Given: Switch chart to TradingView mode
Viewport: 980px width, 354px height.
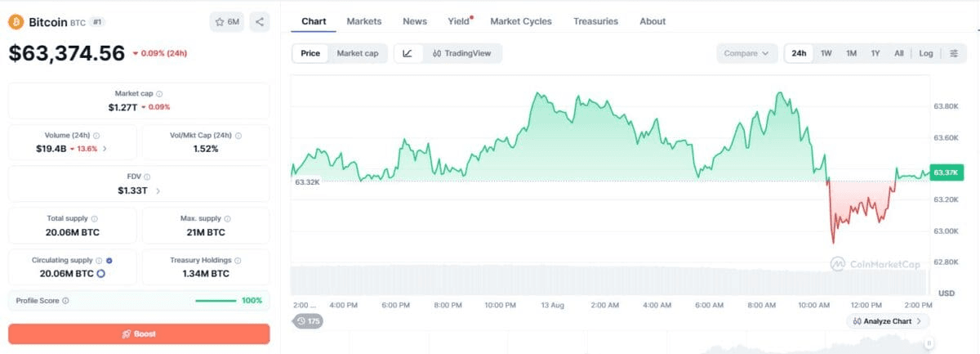Looking at the screenshot, I should pos(462,53).
